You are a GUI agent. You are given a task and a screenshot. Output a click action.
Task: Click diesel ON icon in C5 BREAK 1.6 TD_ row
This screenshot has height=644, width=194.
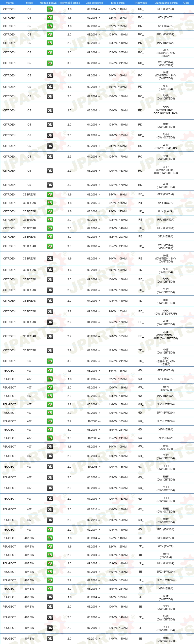point(50,270)
